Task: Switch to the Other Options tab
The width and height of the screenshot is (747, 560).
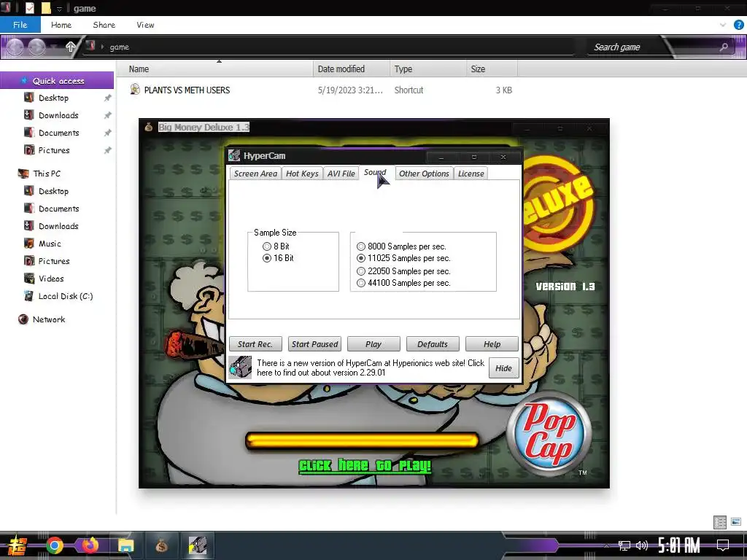Action: click(x=424, y=174)
